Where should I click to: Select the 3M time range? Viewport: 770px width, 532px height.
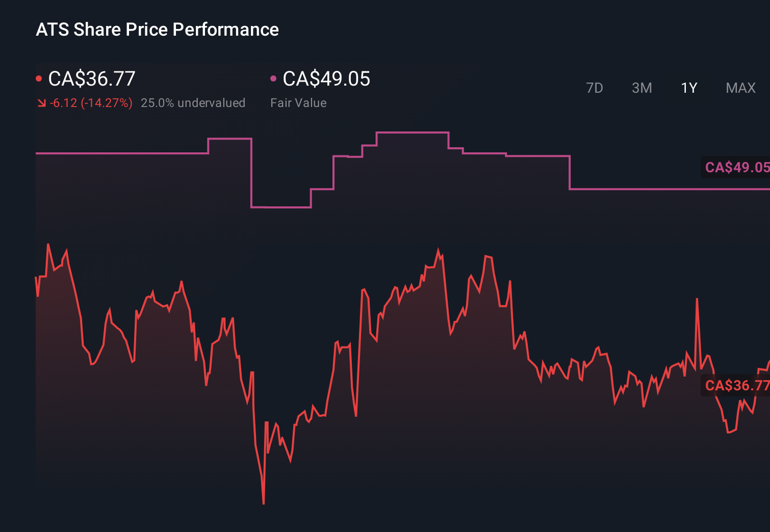coord(641,88)
